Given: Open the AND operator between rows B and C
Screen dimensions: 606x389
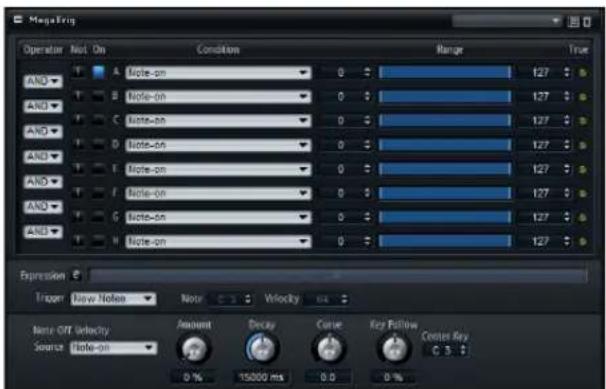Looking at the screenshot, I should point(43,106).
